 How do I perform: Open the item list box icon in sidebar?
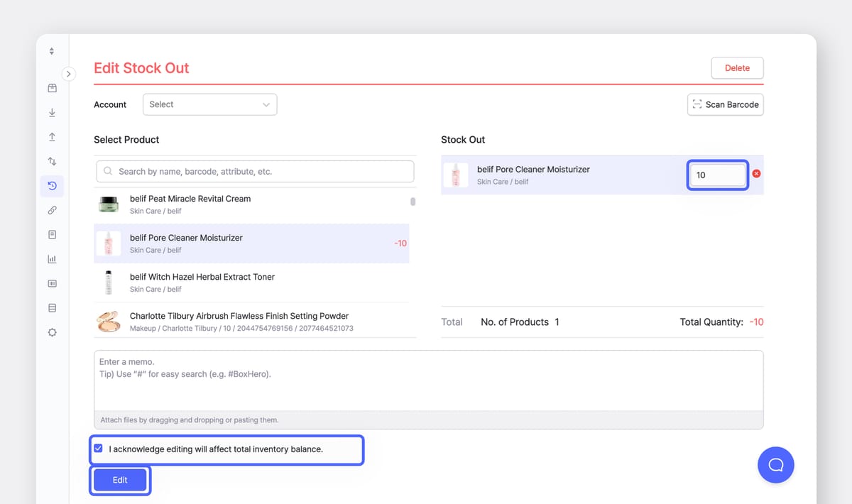[52, 88]
